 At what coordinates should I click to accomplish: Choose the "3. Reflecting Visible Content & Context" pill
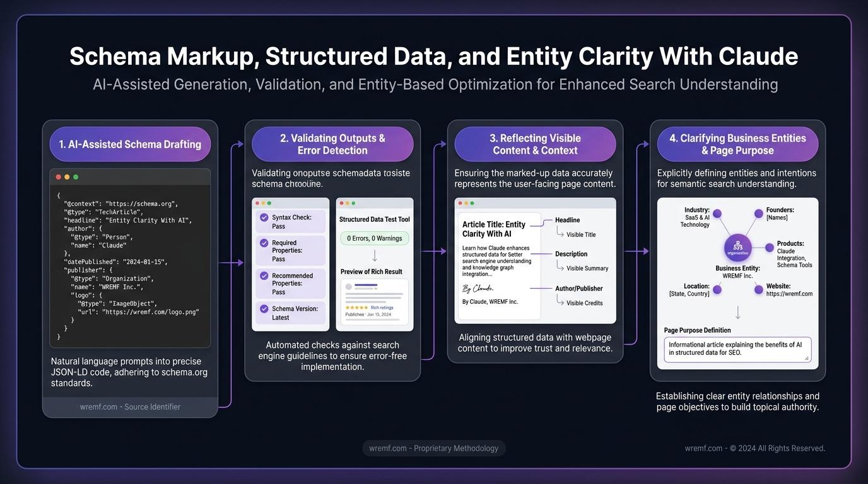pos(535,144)
